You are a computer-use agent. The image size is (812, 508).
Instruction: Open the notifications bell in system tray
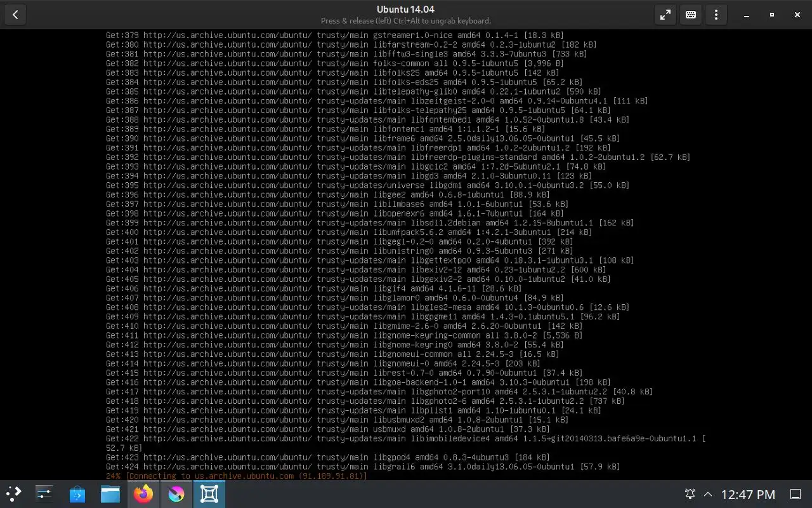(690, 494)
